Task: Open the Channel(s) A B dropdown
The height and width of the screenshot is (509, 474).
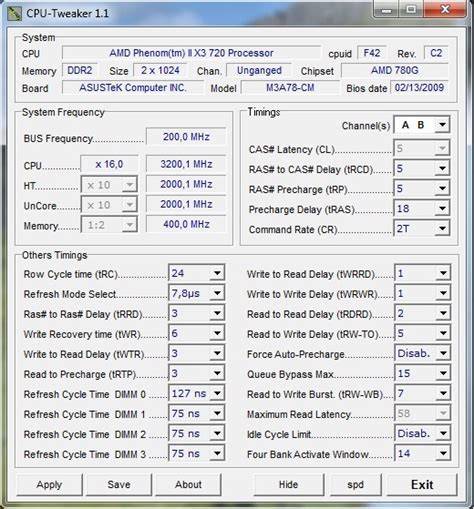Action: (x=422, y=125)
